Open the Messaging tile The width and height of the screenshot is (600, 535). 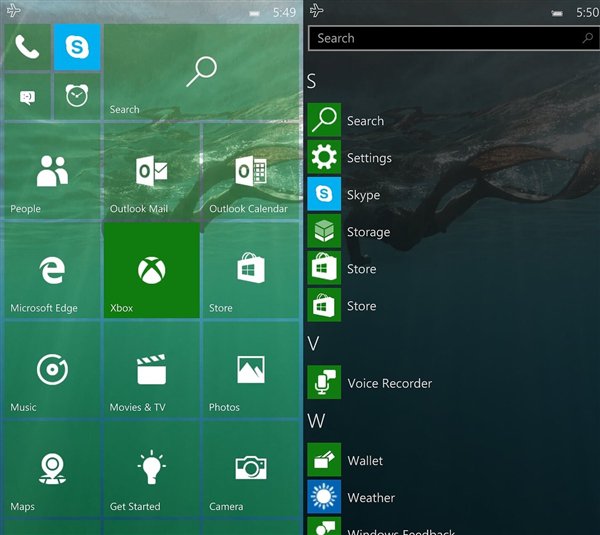(26, 96)
